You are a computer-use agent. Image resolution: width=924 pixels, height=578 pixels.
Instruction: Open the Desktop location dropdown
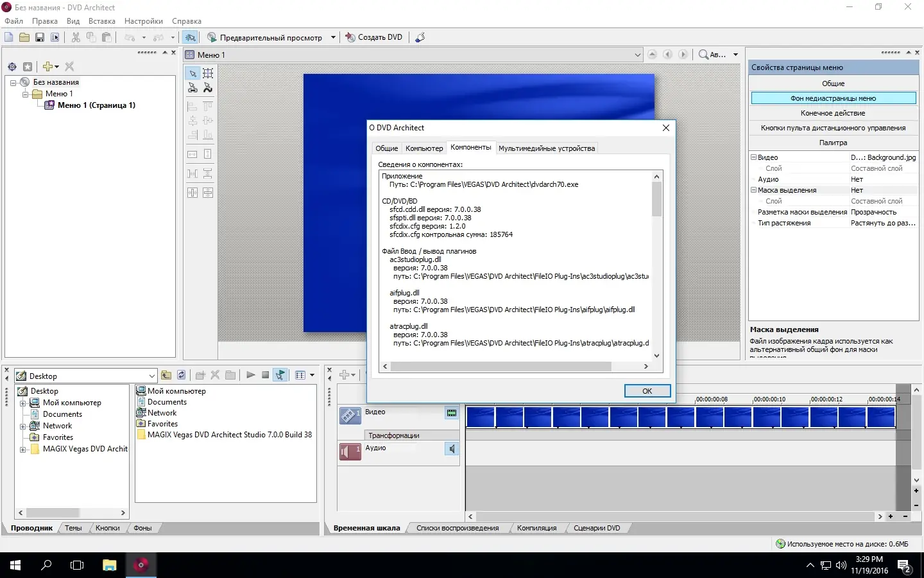(152, 376)
